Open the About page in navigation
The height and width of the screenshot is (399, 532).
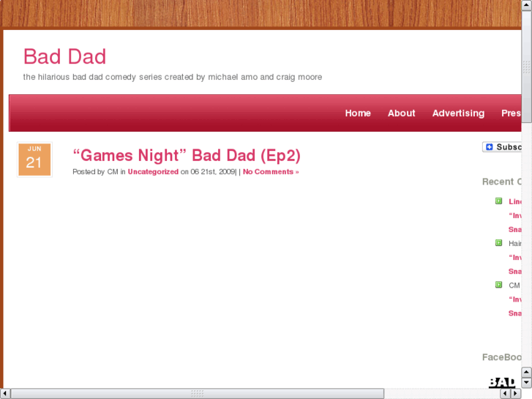coord(401,113)
